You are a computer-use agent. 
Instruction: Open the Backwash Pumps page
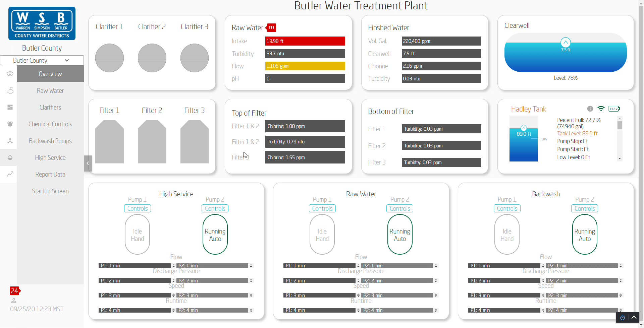click(50, 141)
